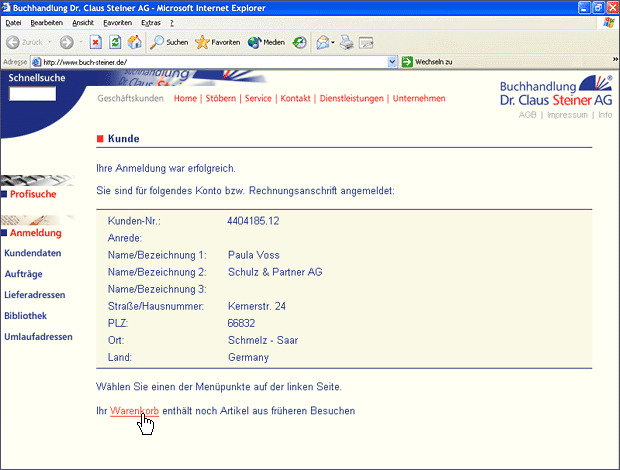Go to the browser home page icon
This screenshot has width=620, height=470.
134,42
